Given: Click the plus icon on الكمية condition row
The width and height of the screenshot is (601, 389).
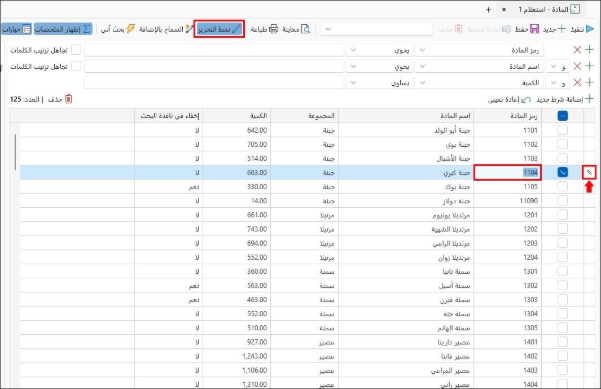Looking at the screenshot, I should point(590,82).
